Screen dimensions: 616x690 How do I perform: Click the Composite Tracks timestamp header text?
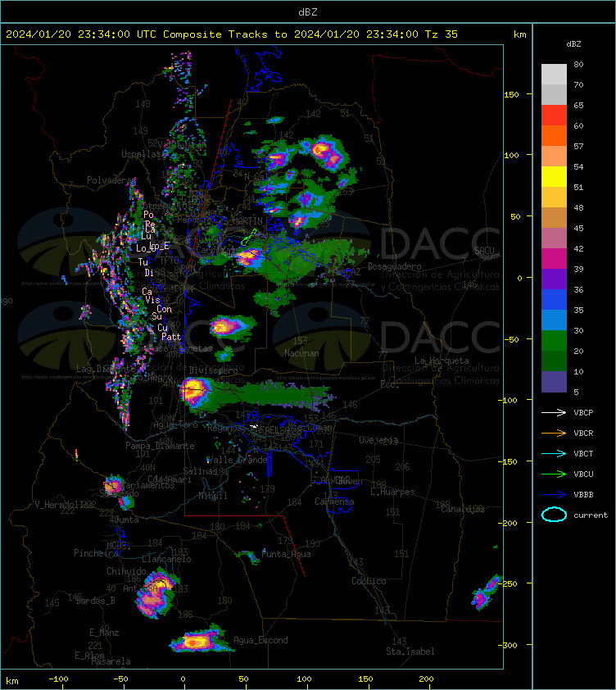tap(232, 34)
